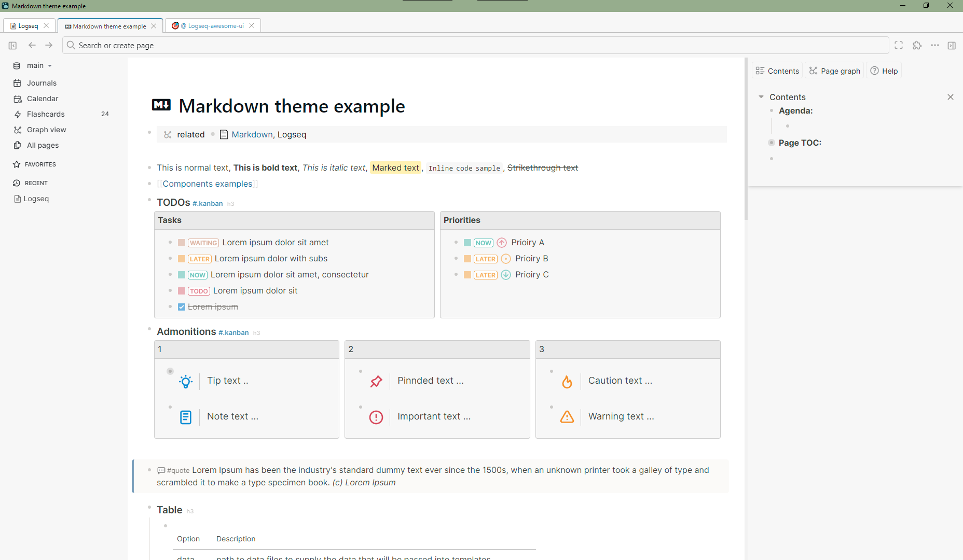The width and height of the screenshot is (963, 560).
Task: Open All pages in the sidebar
Action: tap(43, 145)
